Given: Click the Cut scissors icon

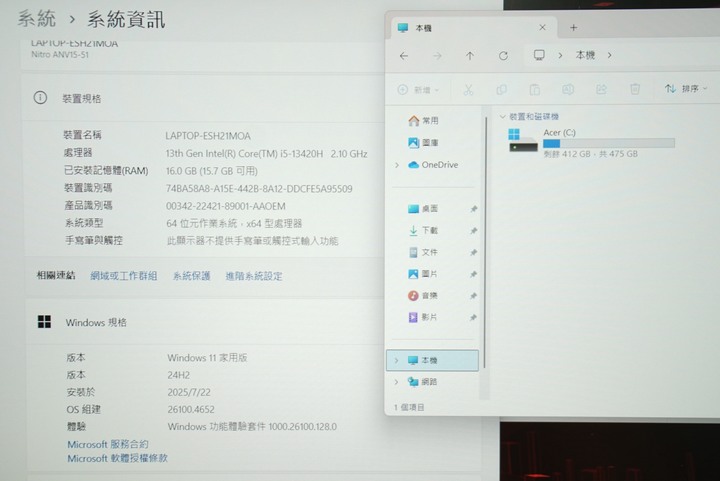Looking at the screenshot, I should tap(468, 89).
